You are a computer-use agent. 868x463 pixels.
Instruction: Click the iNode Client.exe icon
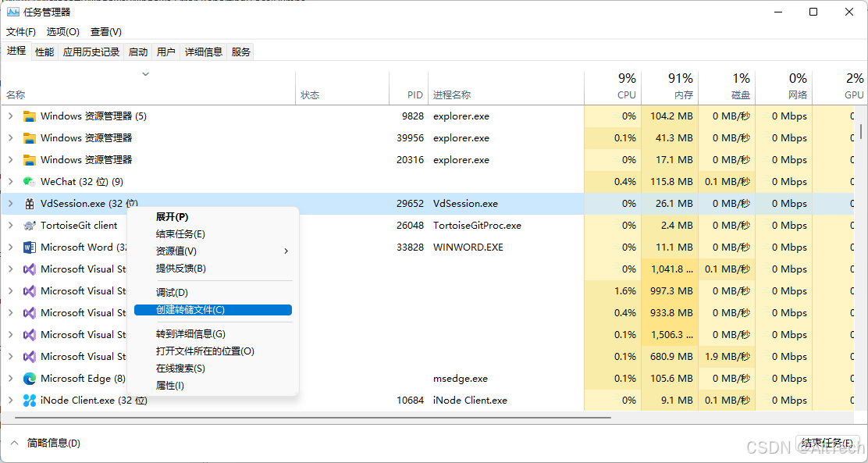[30, 401]
